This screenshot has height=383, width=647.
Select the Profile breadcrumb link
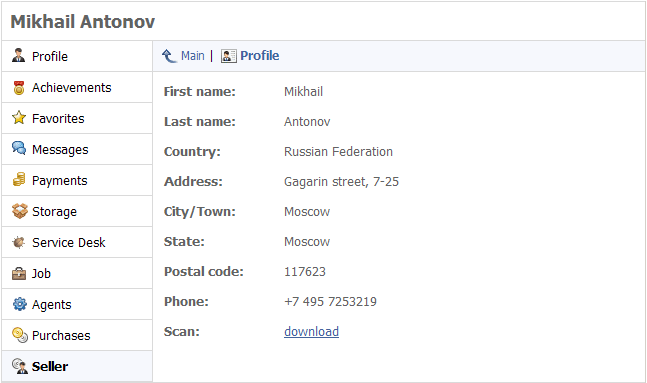tap(260, 56)
